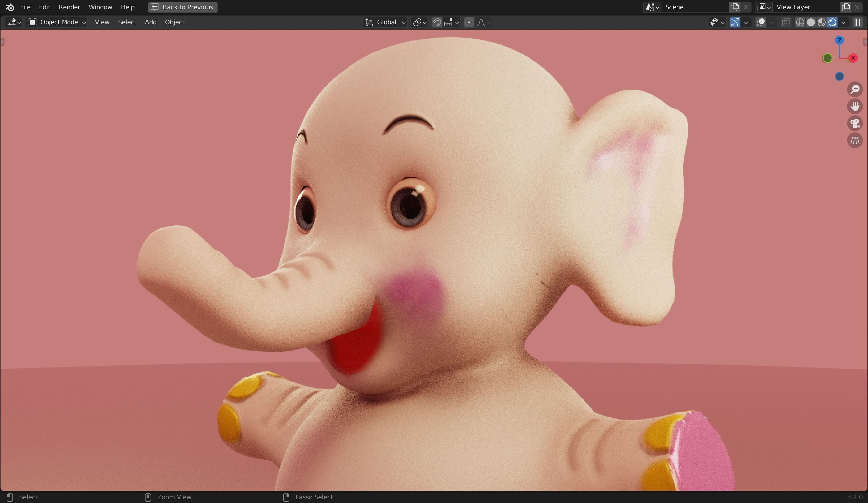Click the Zoom View mouse icon in status bar
The width and height of the screenshot is (868, 503).
coord(148,497)
